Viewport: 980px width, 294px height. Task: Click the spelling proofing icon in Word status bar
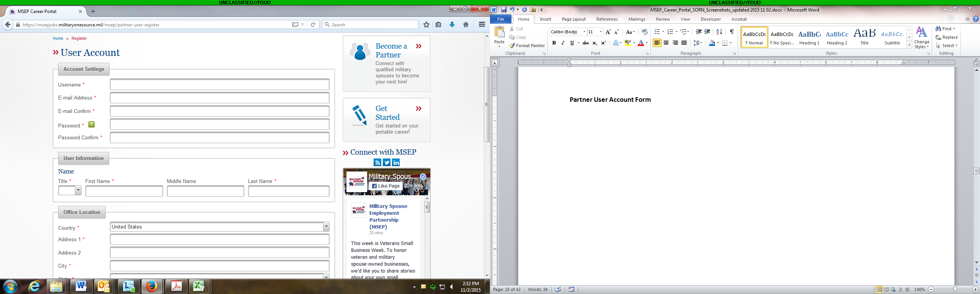pos(558,289)
